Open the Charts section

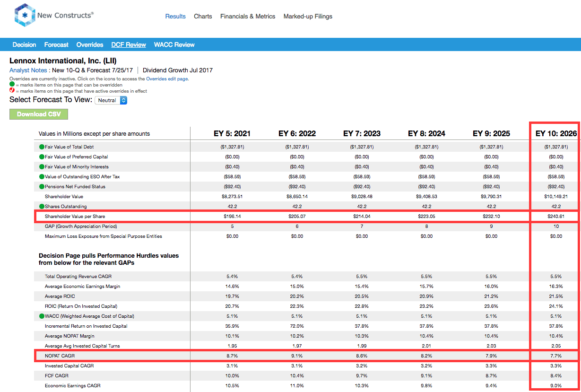point(203,17)
